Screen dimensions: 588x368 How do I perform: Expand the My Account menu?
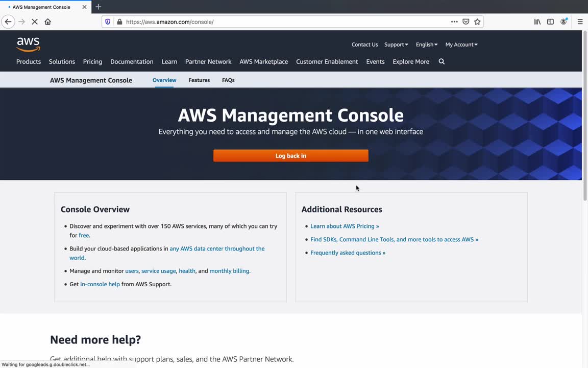coord(461,44)
